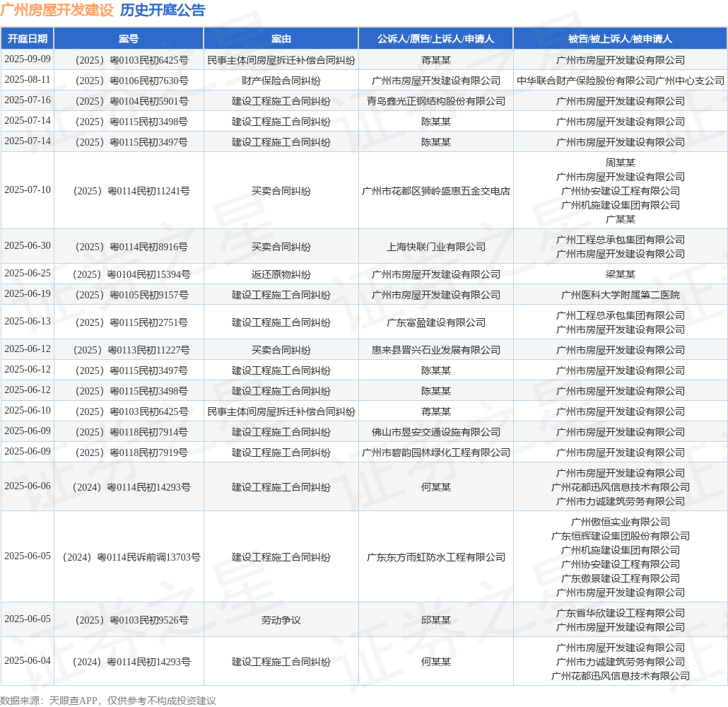
Task: Click plaintiff 广州市花都区狮岭盛惠五金交电店
Action: point(435,191)
